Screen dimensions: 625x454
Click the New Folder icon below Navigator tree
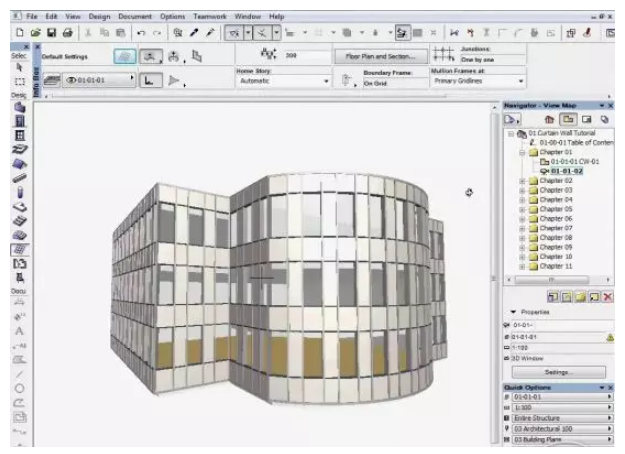click(x=580, y=297)
